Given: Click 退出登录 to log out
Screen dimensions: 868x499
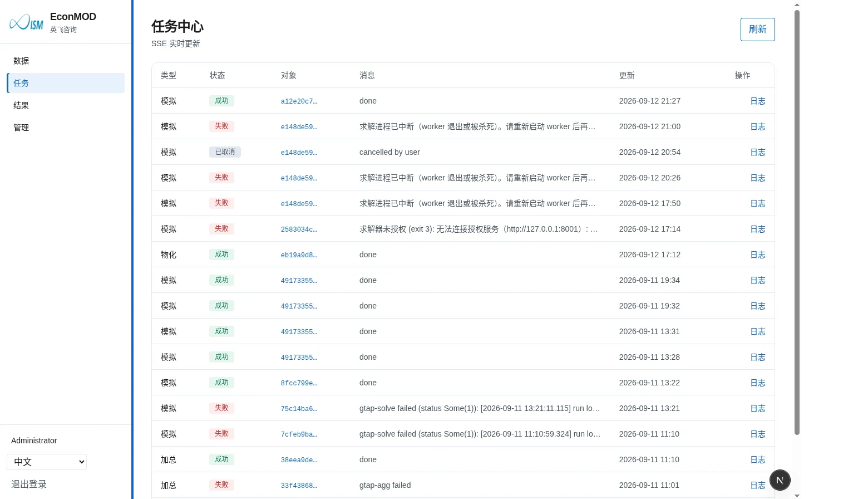Looking at the screenshot, I should point(29,484).
